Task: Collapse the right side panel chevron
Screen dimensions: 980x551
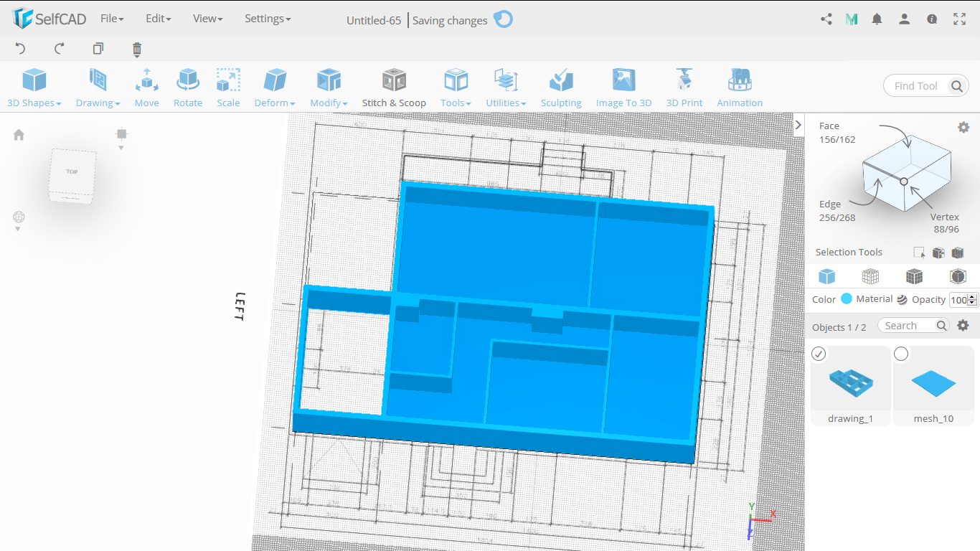Action: pos(798,125)
